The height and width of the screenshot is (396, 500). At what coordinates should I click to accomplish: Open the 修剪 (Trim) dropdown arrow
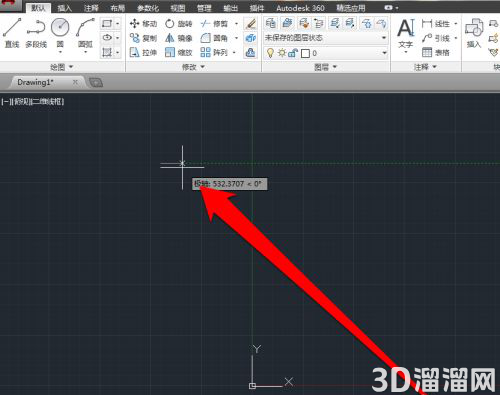(x=237, y=24)
